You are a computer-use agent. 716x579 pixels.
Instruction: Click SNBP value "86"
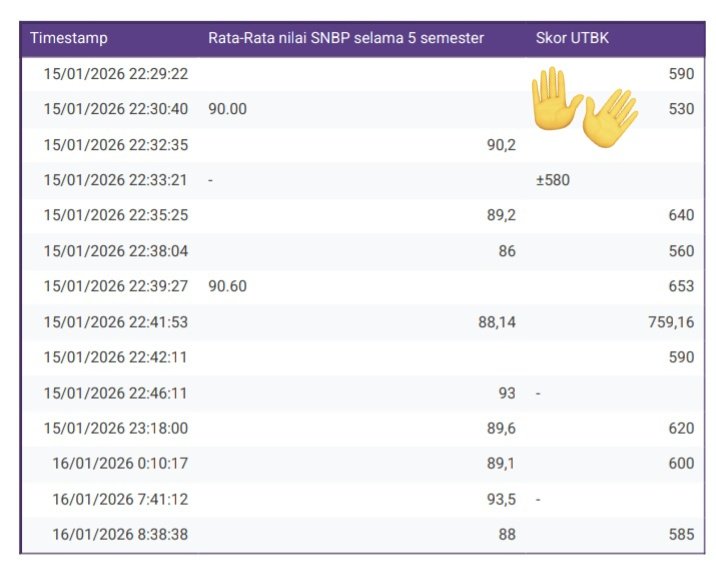[x=507, y=251]
